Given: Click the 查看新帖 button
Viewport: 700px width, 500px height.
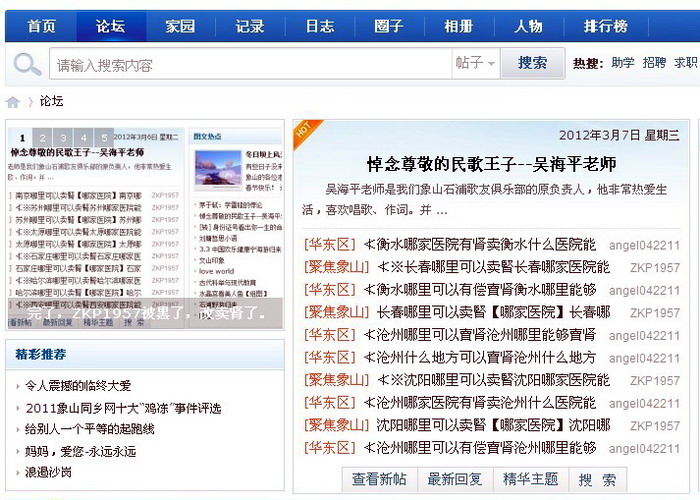Looking at the screenshot, I should (x=379, y=480).
